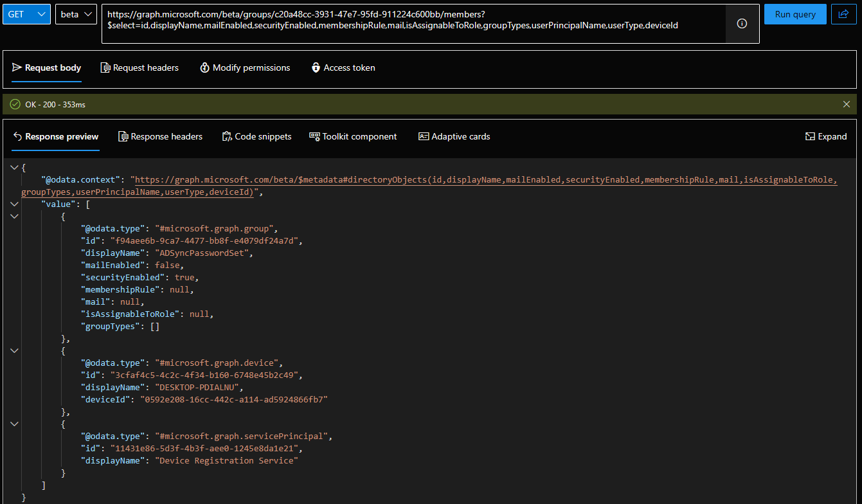Switch to the Request headers tab

[139, 67]
